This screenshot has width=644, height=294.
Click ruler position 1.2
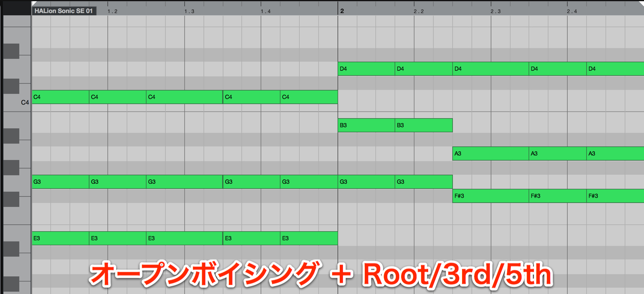click(x=112, y=11)
